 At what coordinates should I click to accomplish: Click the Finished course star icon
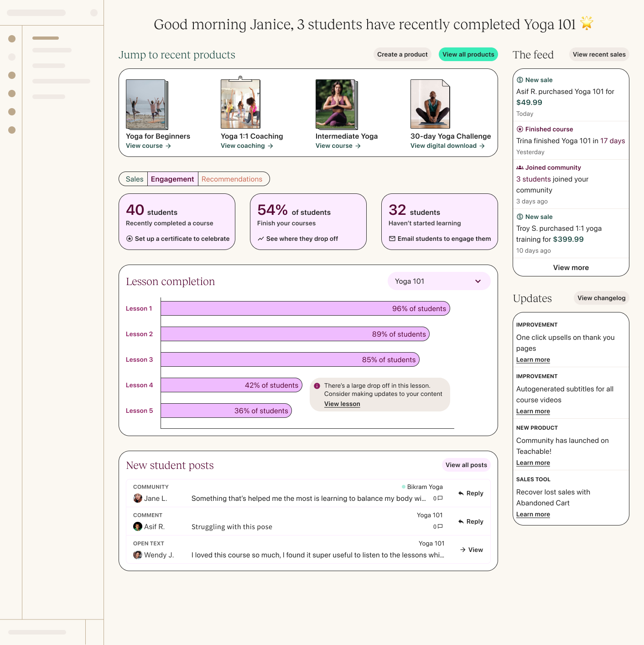tap(520, 129)
